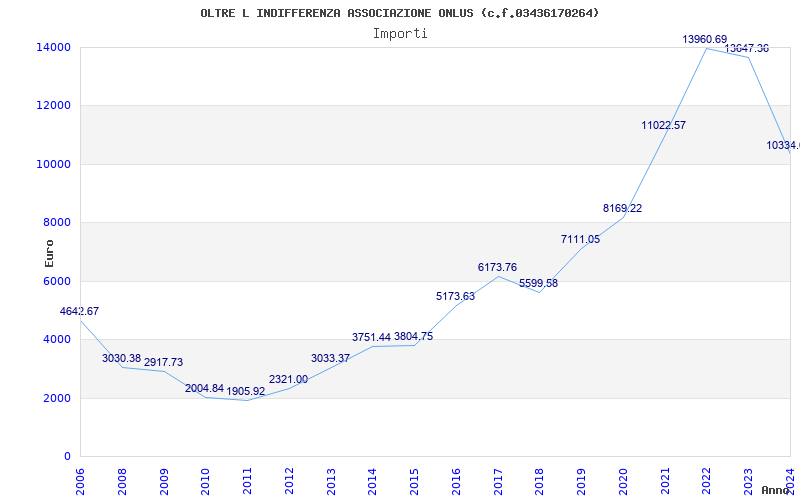The height and width of the screenshot is (500, 800).
Task: Click the data label 2321.00
Action: click(288, 380)
